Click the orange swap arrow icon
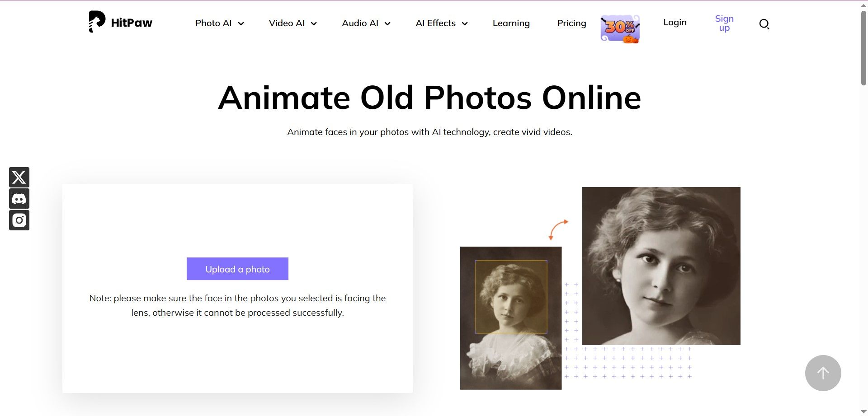This screenshot has width=868, height=416. 558,229
